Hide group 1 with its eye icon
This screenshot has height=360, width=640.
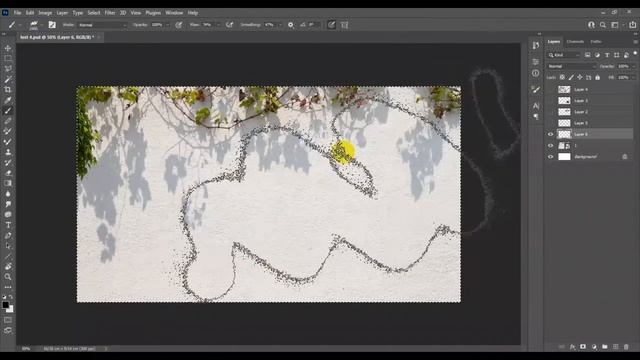[x=550, y=146]
